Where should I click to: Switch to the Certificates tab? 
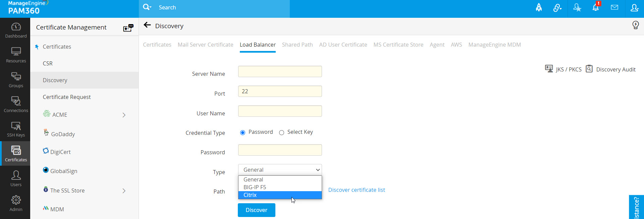point(157,45)
